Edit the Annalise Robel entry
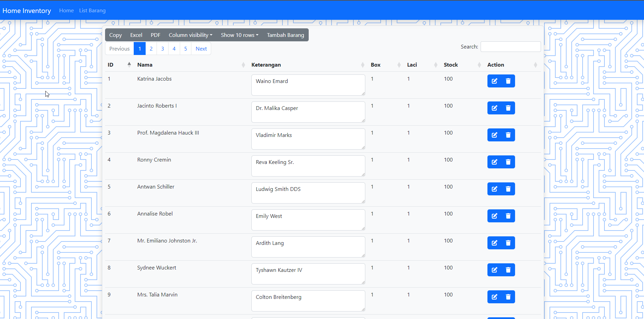644x319 pixels. [x=494, y=216]
